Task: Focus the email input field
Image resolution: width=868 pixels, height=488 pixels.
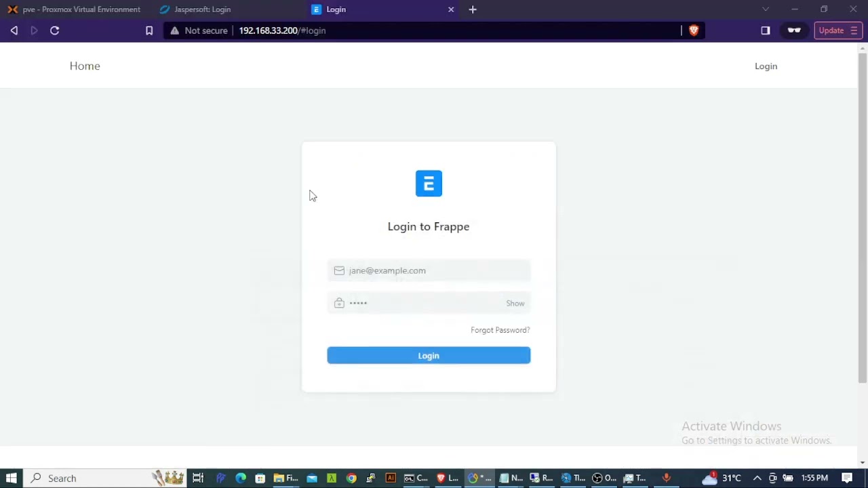Action: (x=429, y=270)
